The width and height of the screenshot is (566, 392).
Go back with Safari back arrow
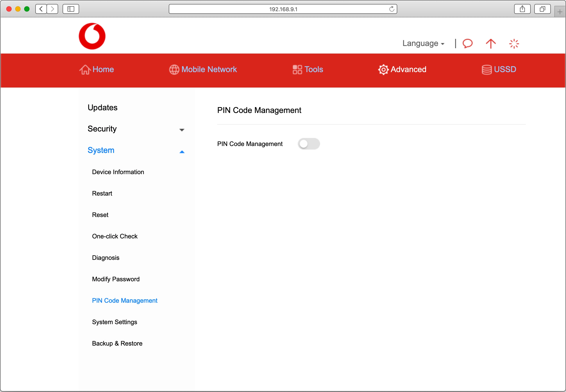click(41, 9)
